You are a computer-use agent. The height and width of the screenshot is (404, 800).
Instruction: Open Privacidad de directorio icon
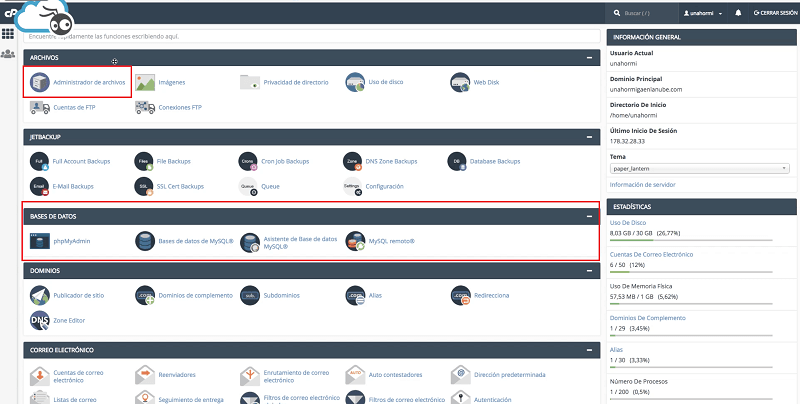coord(250,82)
